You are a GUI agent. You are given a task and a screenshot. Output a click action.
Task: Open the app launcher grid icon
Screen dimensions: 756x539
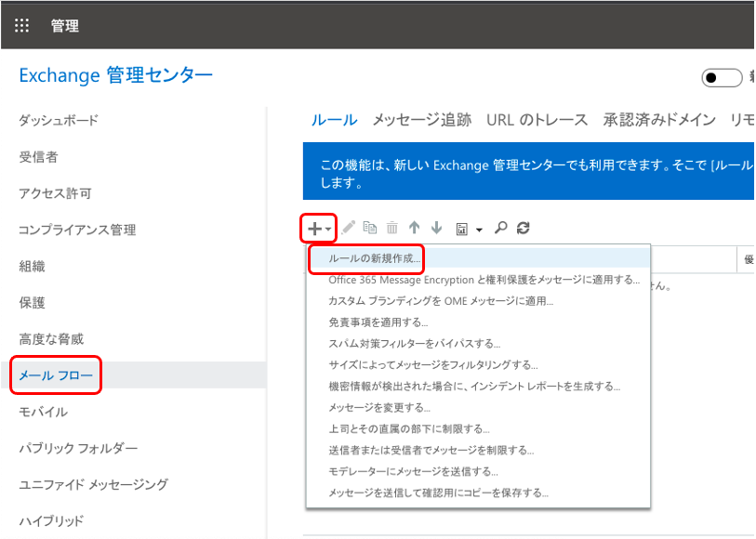21,25
